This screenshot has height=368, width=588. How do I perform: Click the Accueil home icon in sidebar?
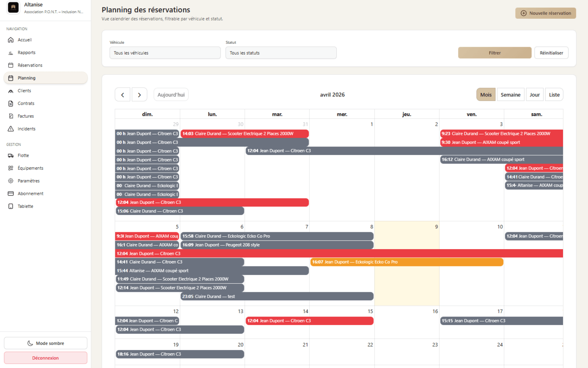pos(11,40)
